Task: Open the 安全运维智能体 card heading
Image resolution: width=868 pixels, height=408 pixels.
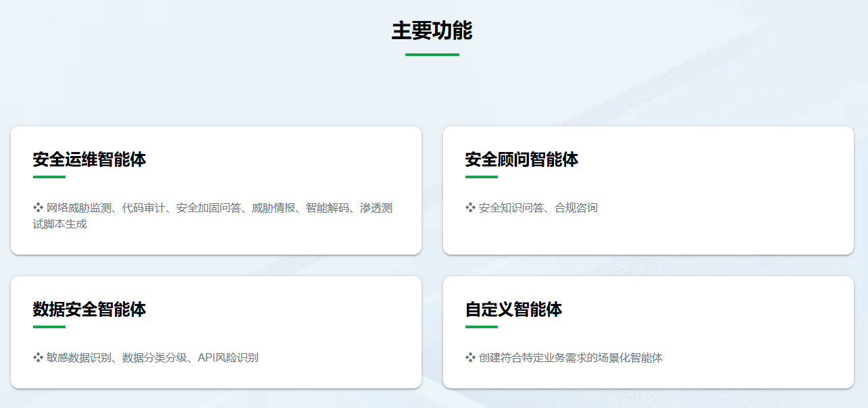Action: 89,159
